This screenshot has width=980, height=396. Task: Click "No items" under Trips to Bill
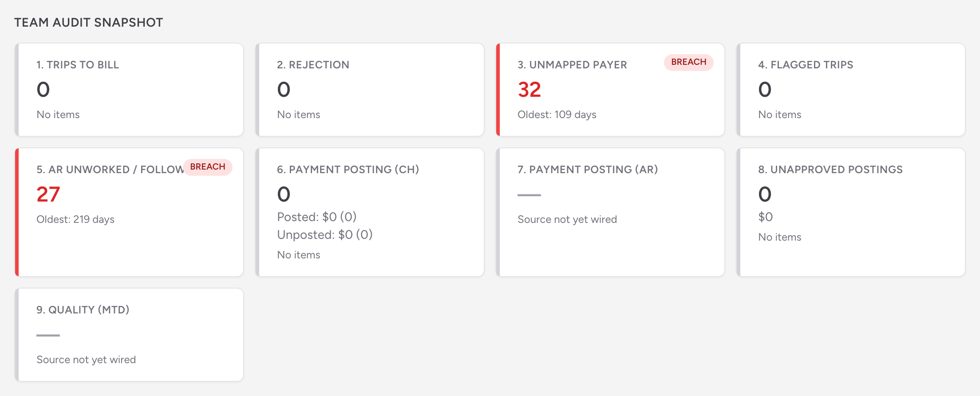tap(58, 115)
